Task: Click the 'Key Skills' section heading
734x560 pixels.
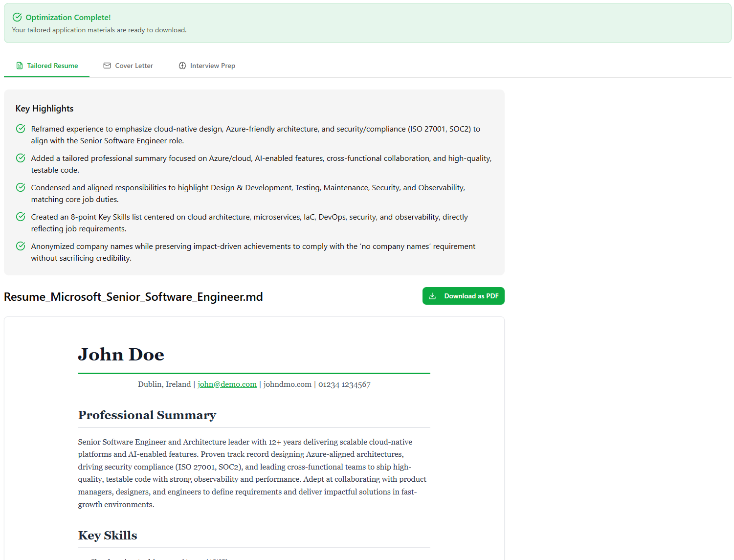Action: coord(108,536)
